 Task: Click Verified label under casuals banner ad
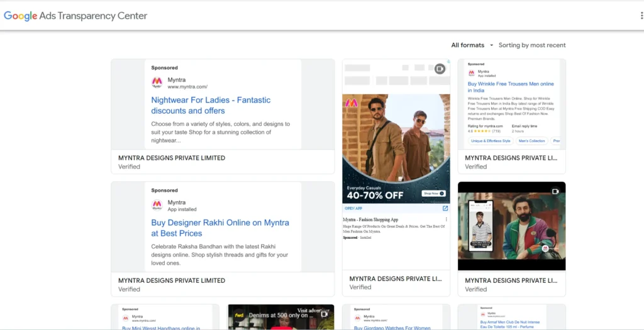point(360,287)
